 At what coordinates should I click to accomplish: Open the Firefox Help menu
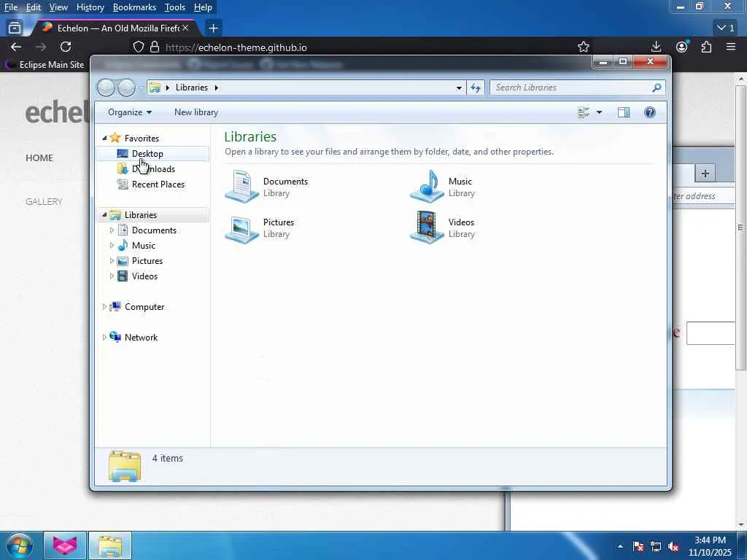[x=203, y=7]
